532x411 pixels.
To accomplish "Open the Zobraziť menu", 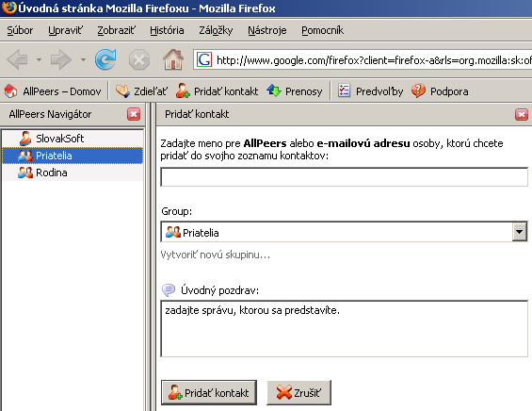I will tap(116, 30).
